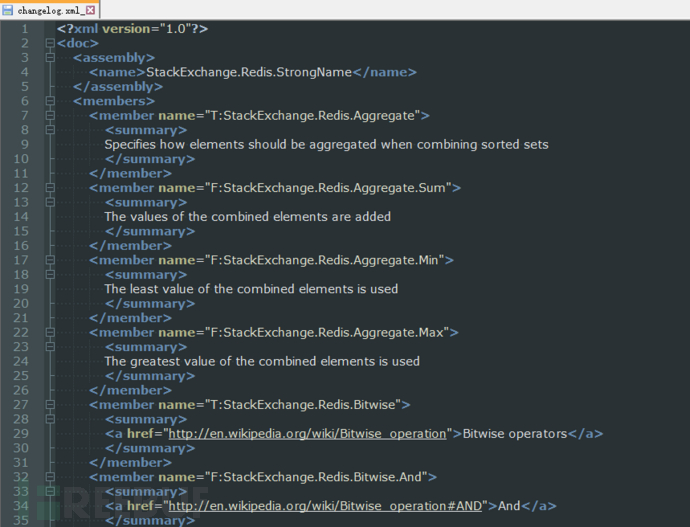Collapse summary fold on line 28

coord(50,419)
